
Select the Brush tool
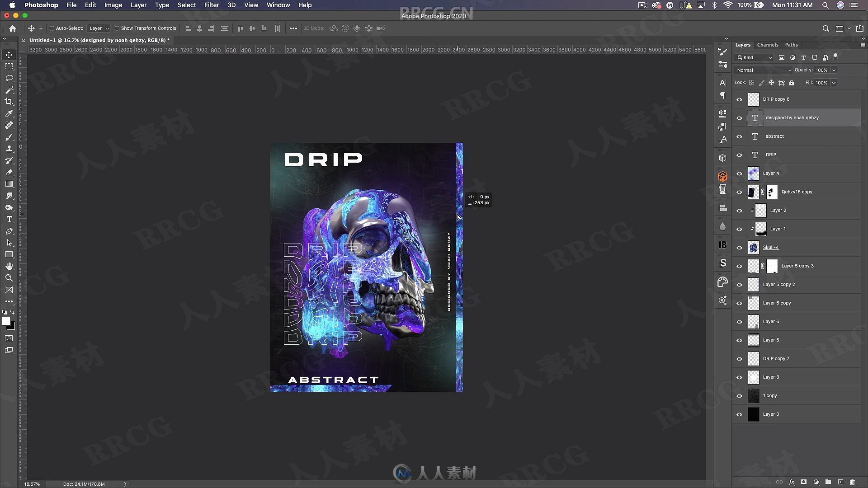[x=8, y=137]
